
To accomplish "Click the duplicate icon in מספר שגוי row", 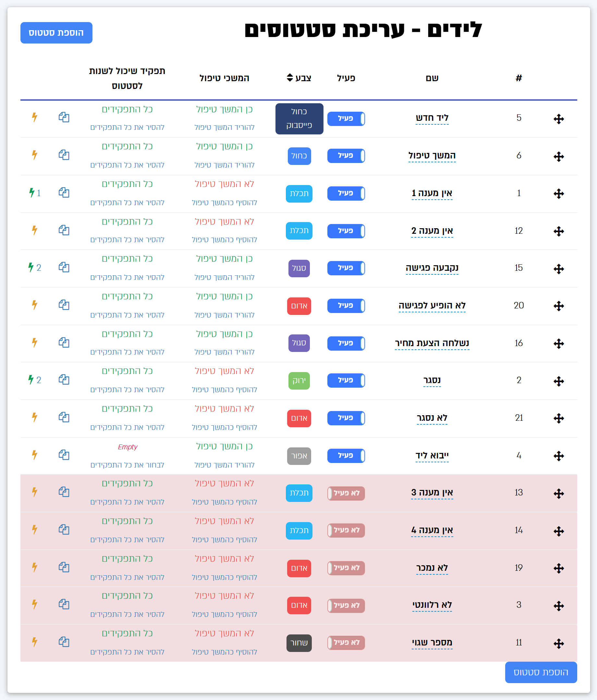I will click(64, 642).
